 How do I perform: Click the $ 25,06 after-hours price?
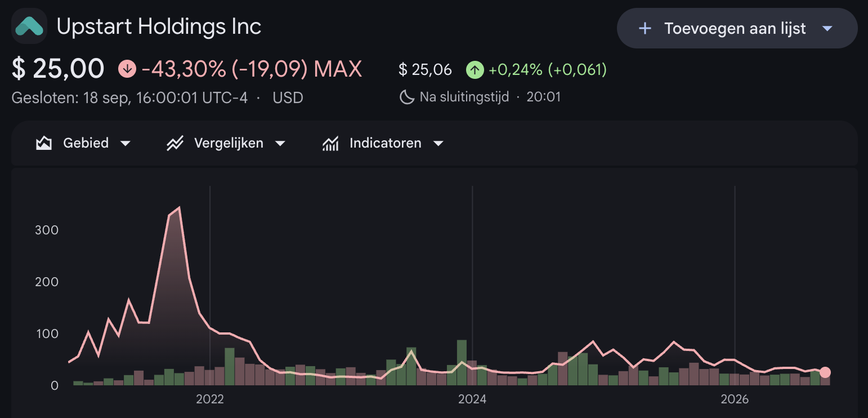pyautogui.click(x=426, y=69)
